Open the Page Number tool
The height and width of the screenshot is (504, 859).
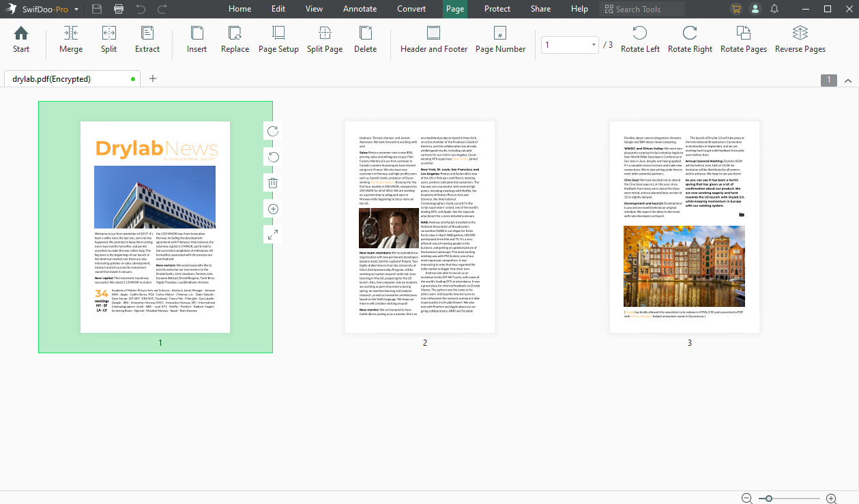(x=500, y=40)
